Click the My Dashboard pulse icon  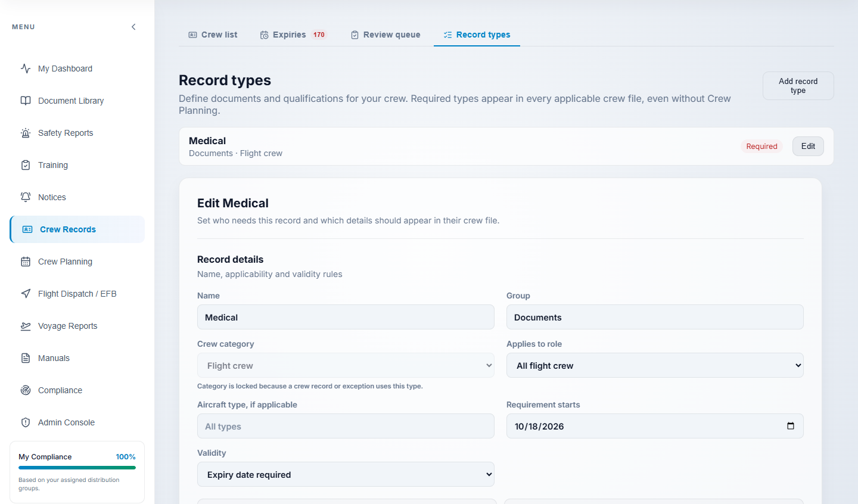pos(26,69)
